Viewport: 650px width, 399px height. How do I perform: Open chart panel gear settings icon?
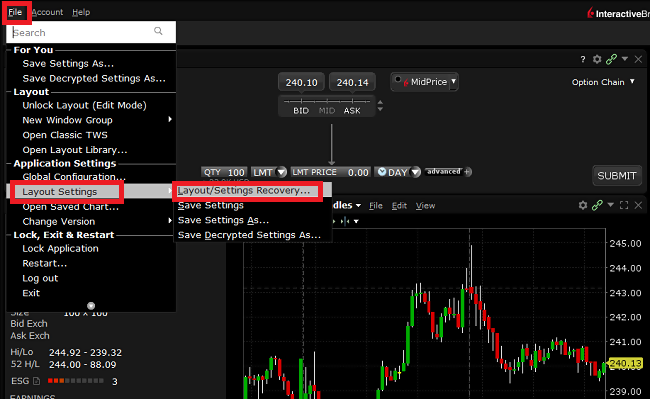coord(582,205)
